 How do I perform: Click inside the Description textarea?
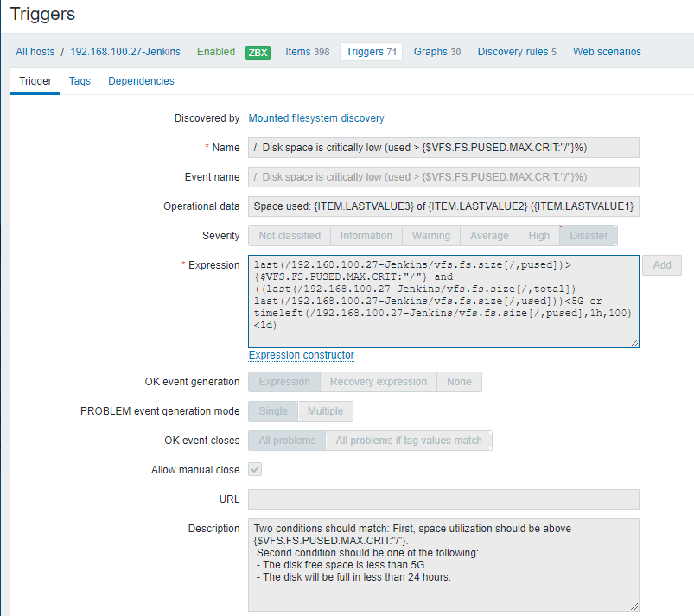pyautogui.click(x=443, y=565)
